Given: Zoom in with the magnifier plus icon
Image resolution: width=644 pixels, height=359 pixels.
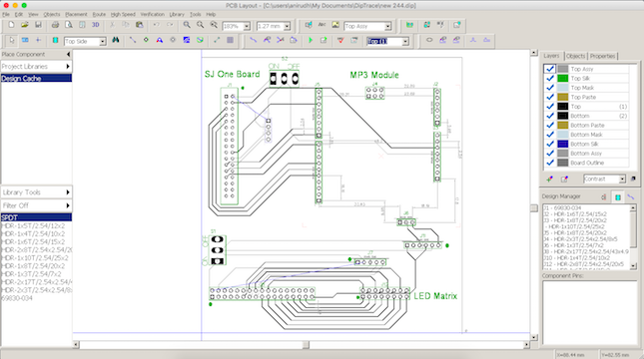Looking at the screenshot, I should [x=187, y=26].
